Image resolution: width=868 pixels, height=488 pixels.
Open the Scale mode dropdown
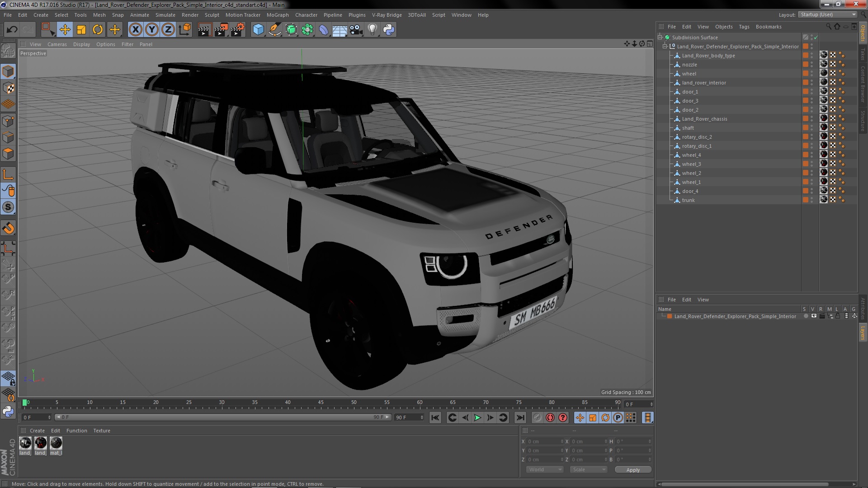(x=588, y=469)
